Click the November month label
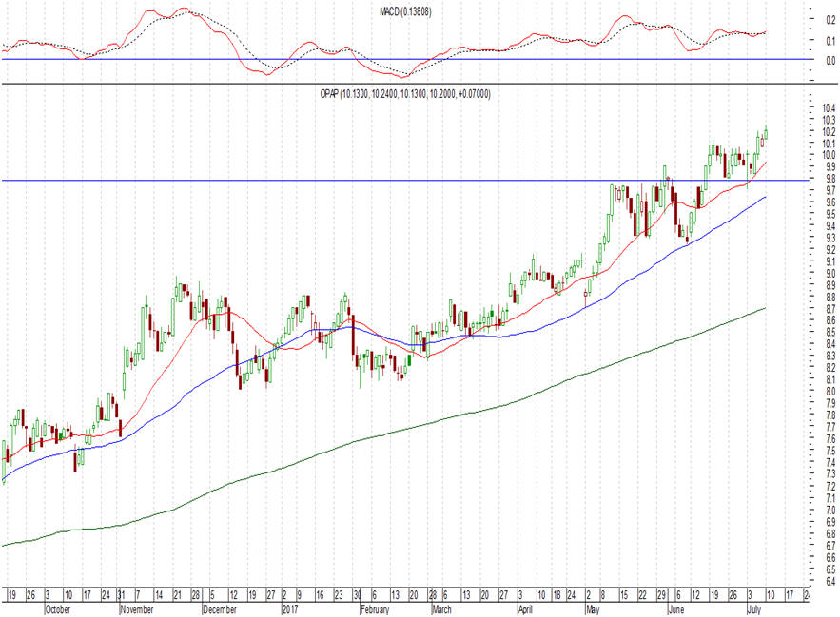The height and width of the screenshot is (617, 840). (137, 609)
